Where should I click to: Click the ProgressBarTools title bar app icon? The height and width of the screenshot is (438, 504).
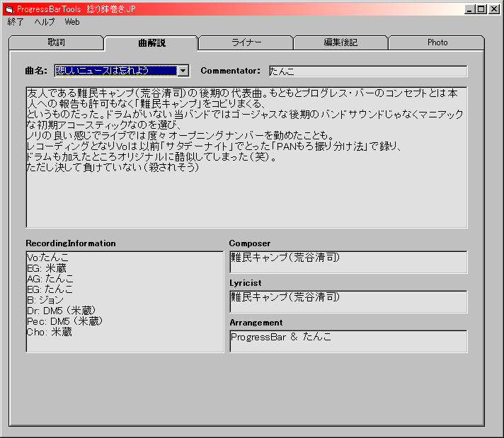pyautogui.click(x=10, y=9)
